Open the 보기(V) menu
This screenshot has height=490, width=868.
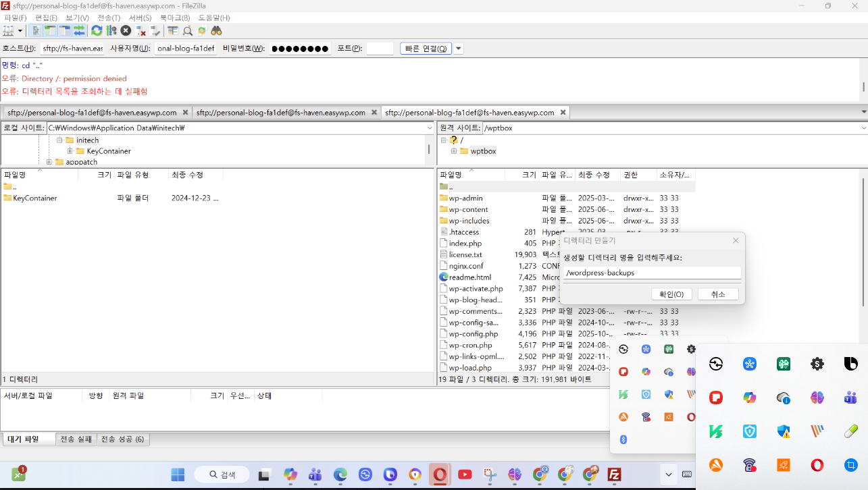(77, 18)
